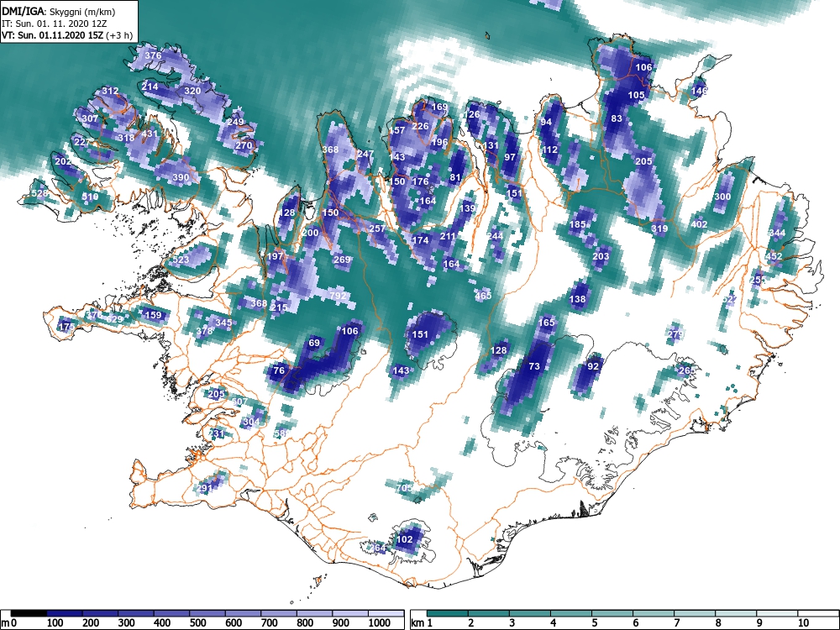
Task: Click the visibility value 102
Action: coord(405,539)
